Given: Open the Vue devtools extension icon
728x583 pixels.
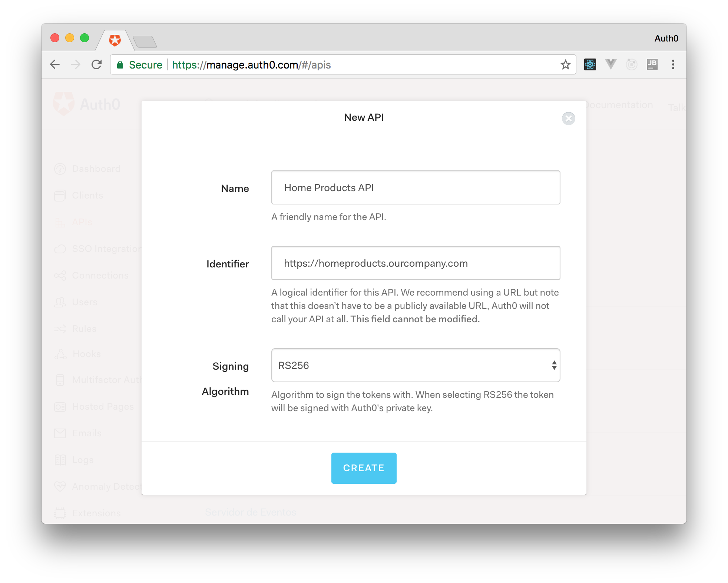Looking at the screenshot, I should [x=610, y=65].
